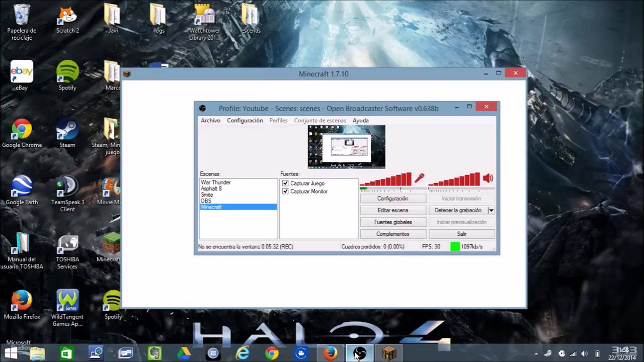This screenshot has height=362, width=644.
Task: Open WildTangent Games App shortcut
Action: [67, 308]
